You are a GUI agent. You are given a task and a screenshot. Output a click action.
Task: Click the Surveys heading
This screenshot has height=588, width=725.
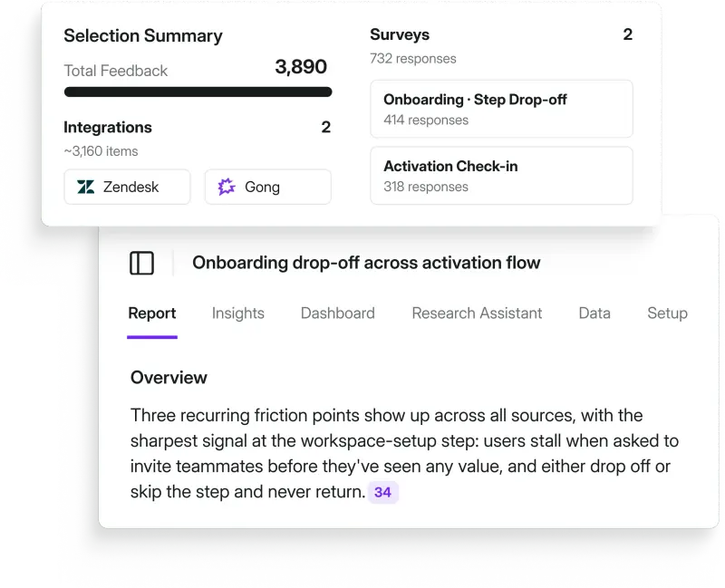[x=400, y=34]
